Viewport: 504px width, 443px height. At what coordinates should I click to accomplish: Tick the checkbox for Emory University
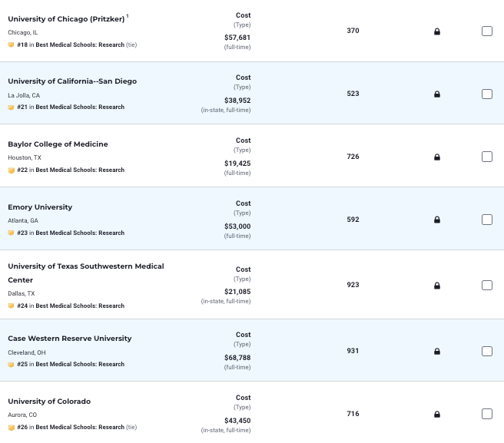487,220
